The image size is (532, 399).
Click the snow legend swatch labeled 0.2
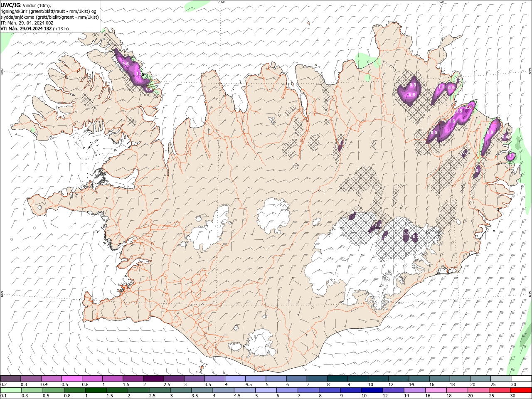[x=10, y=379]
